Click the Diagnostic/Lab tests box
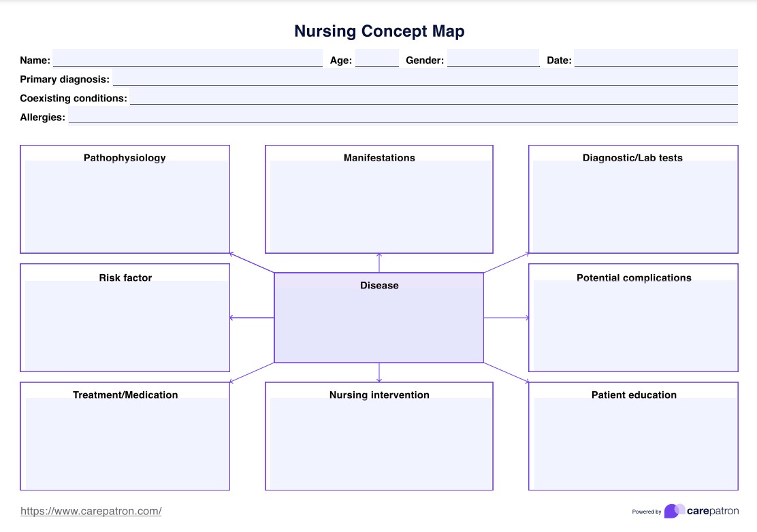Image resolution: width=757 pixels, height=532 pixels. tap(633, 206)
